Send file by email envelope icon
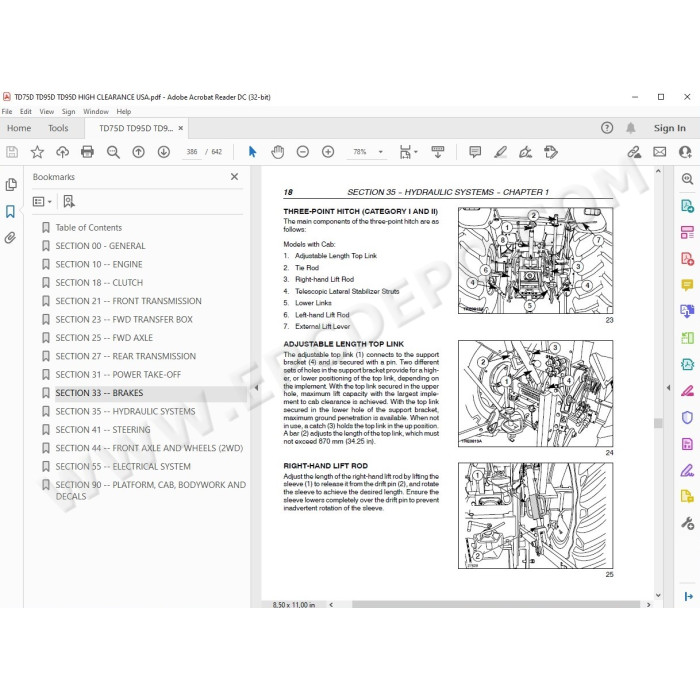Image resolution: width=700 pixels, height=700 pixels. (x=659, y=152)
